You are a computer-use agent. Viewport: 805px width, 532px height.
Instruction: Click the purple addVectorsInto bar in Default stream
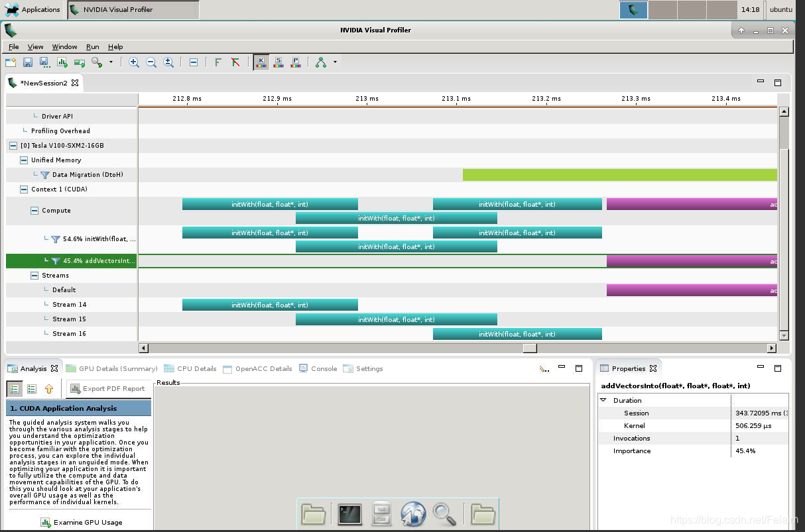pyautogui.click(x=692, y=290)
